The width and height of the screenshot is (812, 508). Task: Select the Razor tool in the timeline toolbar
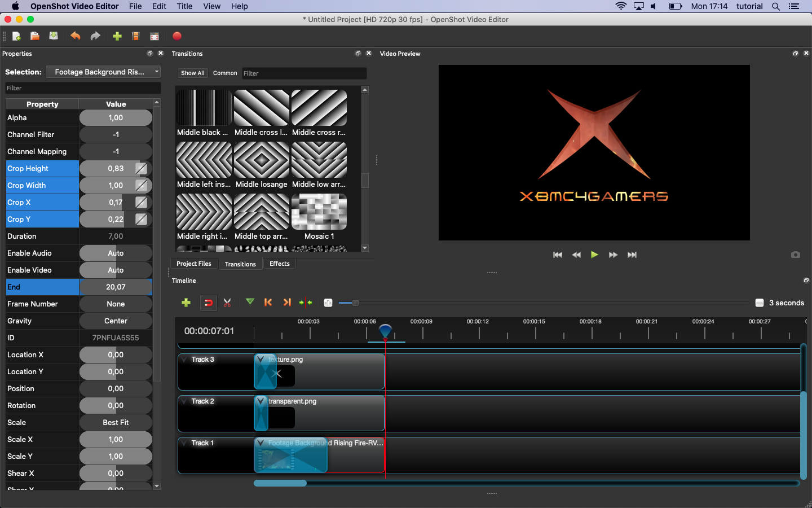(x=227, y=303)
